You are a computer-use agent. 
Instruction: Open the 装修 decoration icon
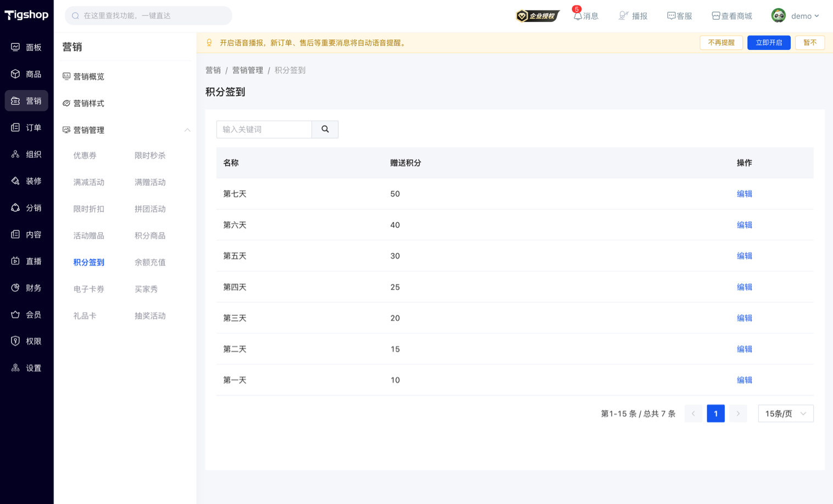[15, 181]
